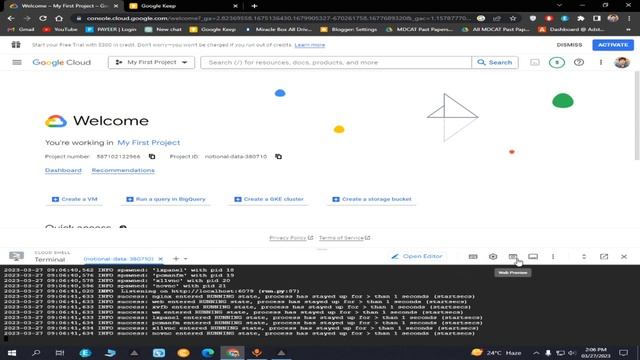Open the Windows Start menu

[12, 353]
